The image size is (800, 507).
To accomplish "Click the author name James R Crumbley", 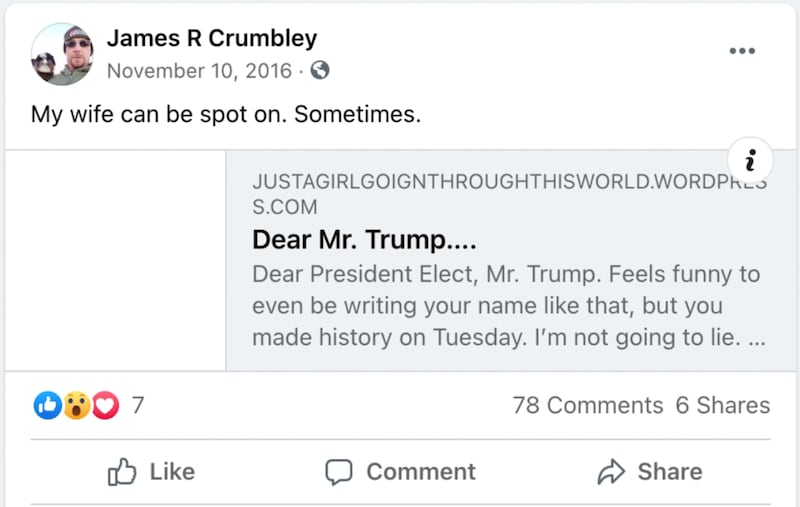I will point(212,39).
